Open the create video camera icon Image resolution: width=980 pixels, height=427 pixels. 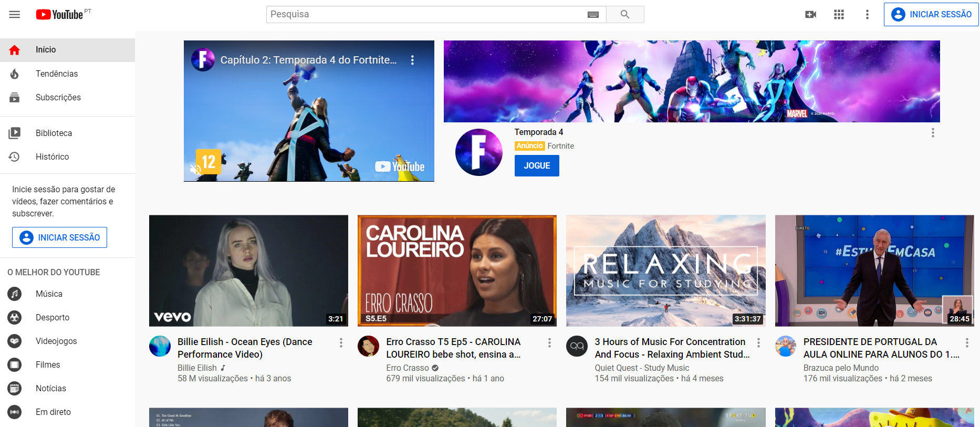[811, 14]
